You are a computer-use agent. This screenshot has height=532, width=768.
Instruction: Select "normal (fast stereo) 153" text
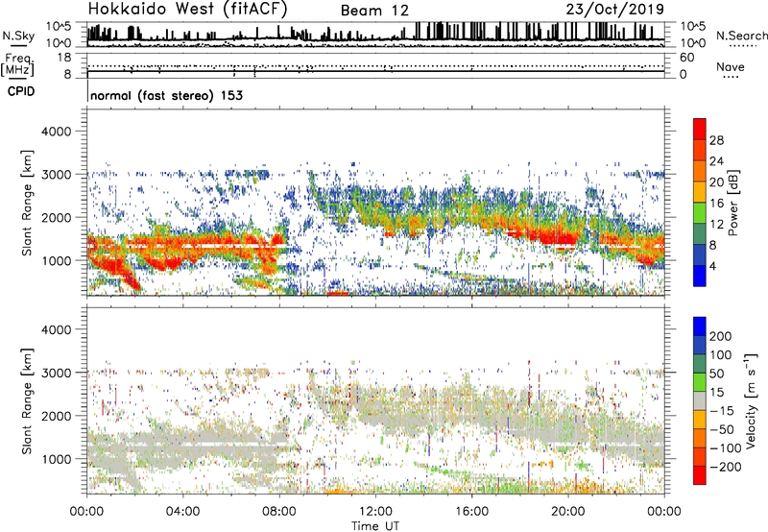[x=166, y=95]
